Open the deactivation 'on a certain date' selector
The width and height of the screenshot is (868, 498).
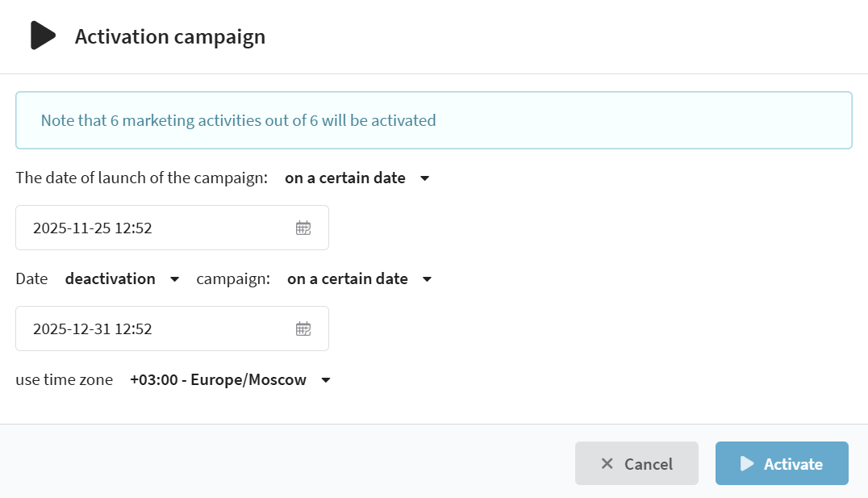[347, 279]
